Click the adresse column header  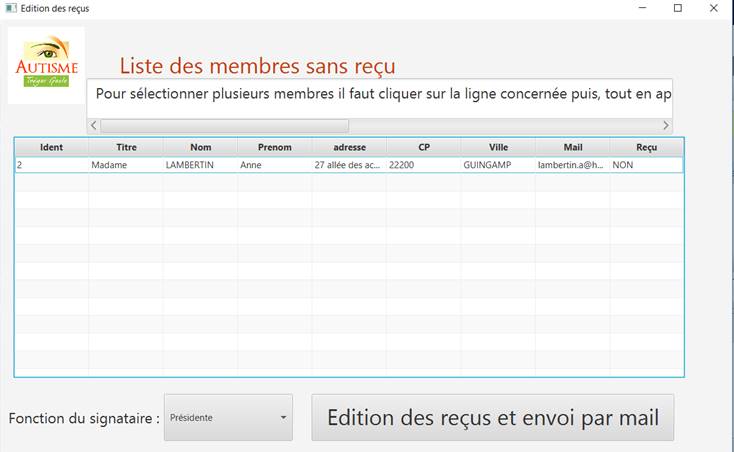tap(349, 147)
